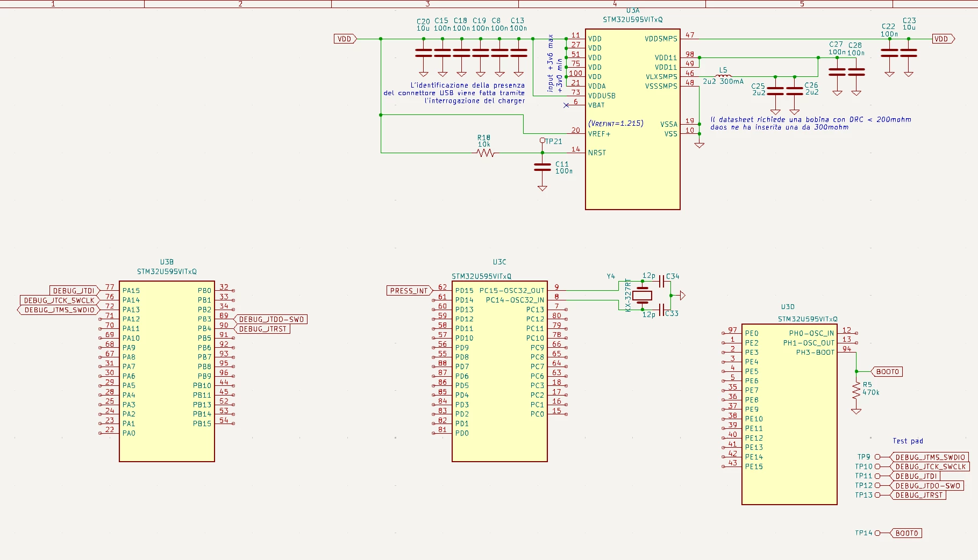
Task: Select the C23 10u capacitor symbol
Action: [x=909, y=53]
